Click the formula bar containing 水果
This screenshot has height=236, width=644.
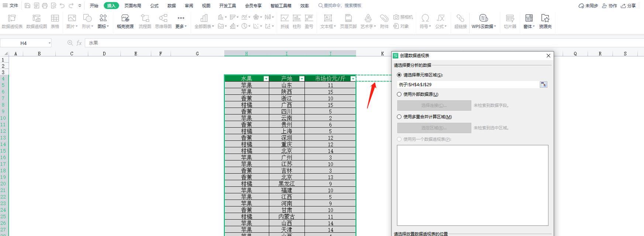pyautogui.click(x=364, y=43)
